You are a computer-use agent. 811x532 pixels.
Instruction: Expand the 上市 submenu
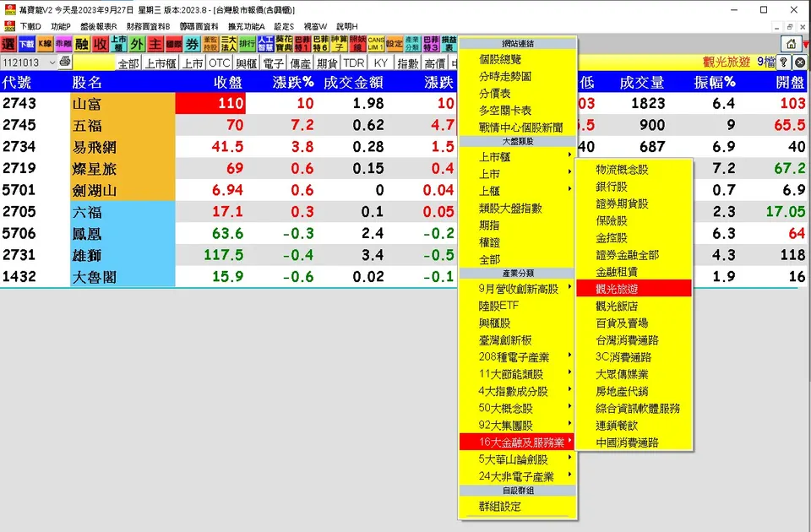coord(518,174)
